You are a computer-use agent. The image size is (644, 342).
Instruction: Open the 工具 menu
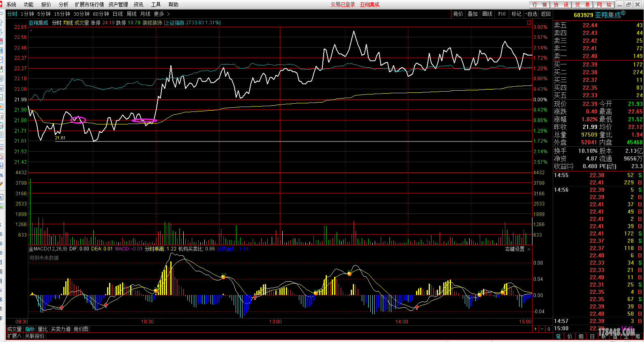point(156,4)
